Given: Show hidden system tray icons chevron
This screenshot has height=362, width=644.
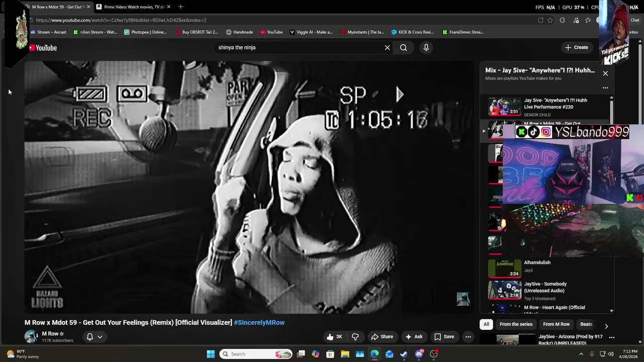Looking at the screenshot, I should pyautogui.click(x=581, y=354).
